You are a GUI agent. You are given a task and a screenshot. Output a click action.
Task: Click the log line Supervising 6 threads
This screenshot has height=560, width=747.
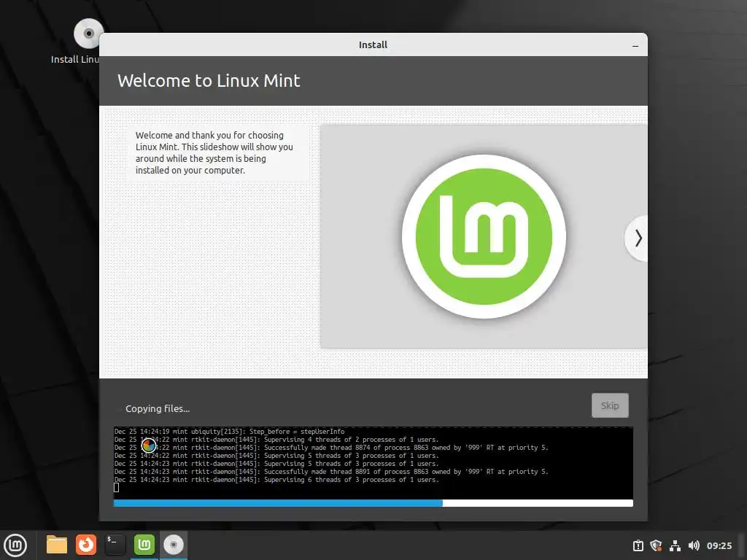point(276,480)
